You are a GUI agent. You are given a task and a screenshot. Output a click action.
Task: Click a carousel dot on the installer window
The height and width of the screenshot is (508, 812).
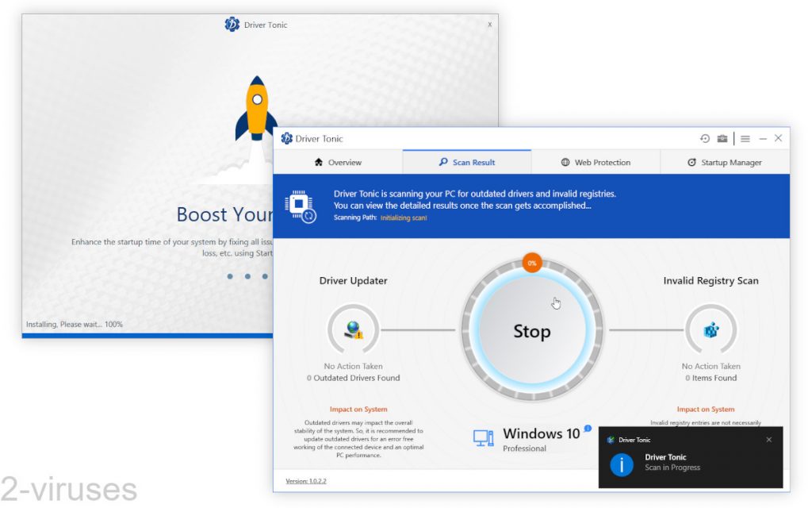point(247,276)
